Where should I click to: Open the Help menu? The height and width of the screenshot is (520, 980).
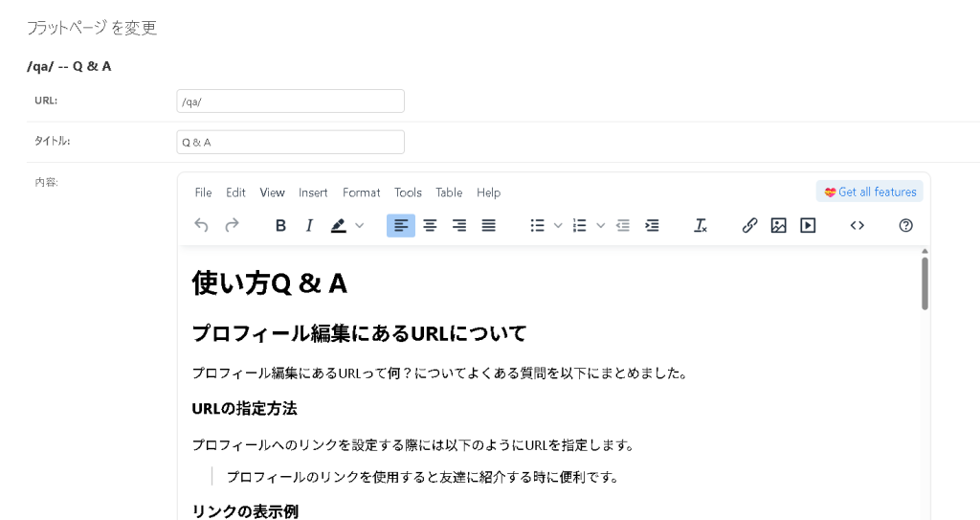coord(489,192)
